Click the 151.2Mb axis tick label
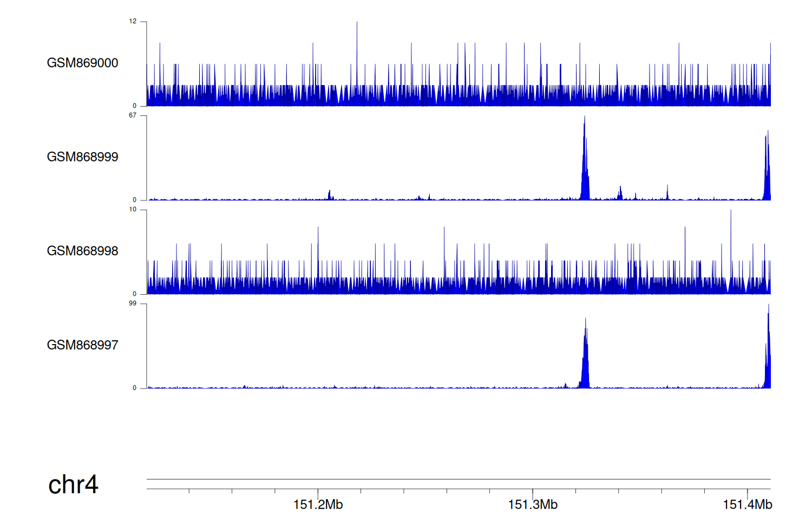 tap(318, 505)
